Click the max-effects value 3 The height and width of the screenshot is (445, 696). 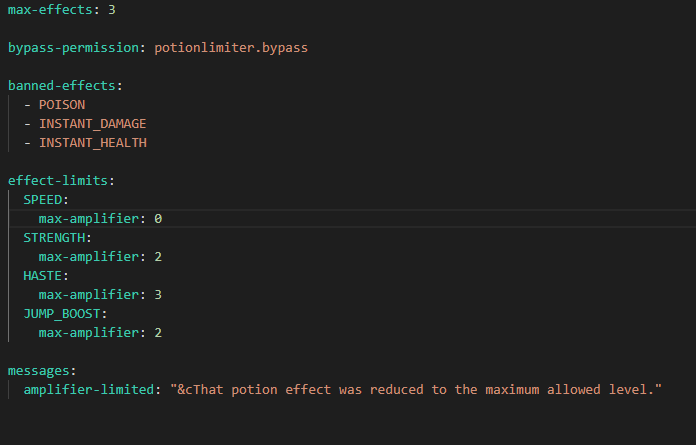(x=112, y=10)
